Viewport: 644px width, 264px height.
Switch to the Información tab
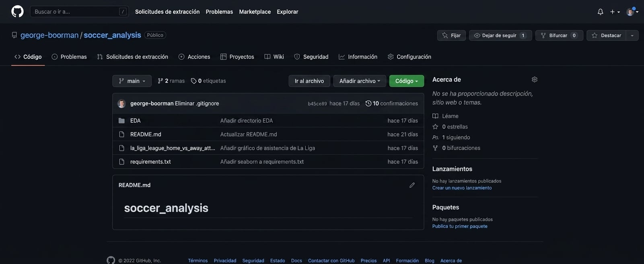pos(358,57)
